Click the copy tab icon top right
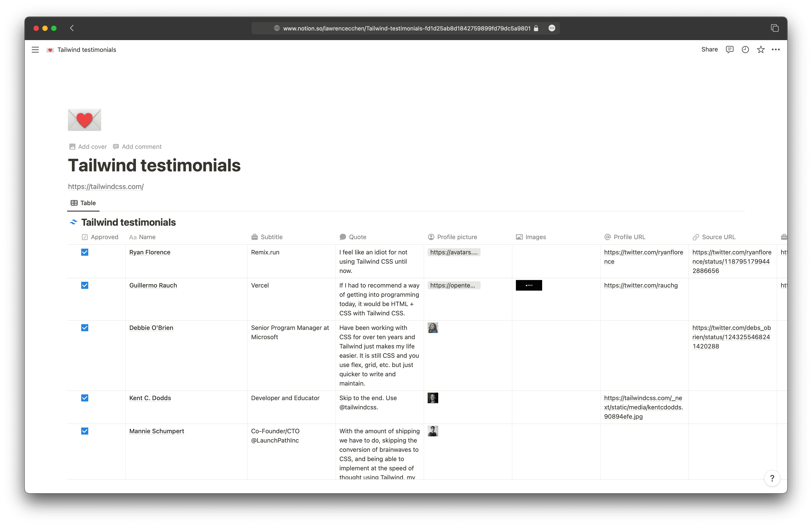This screenshot has height=526, width=812. coord(774,28)
